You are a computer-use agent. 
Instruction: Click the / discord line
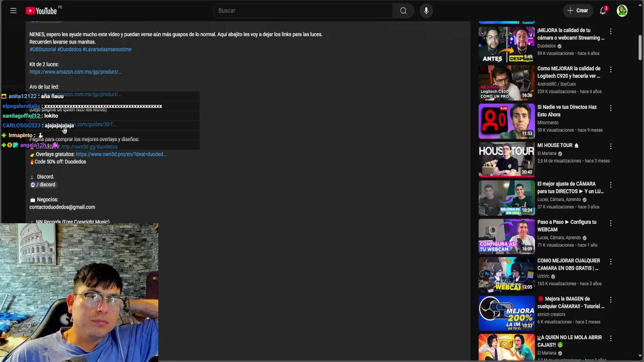coord(43,185)
